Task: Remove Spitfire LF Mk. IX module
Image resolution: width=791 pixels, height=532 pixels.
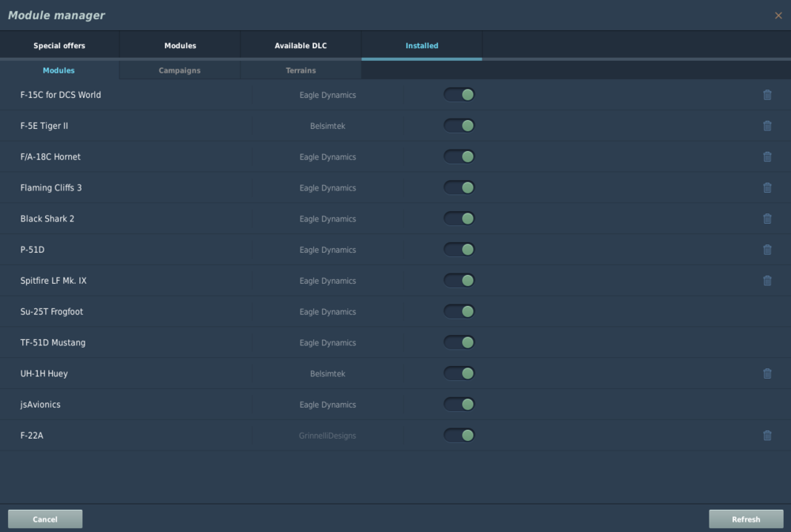Action: coord(766,281)
